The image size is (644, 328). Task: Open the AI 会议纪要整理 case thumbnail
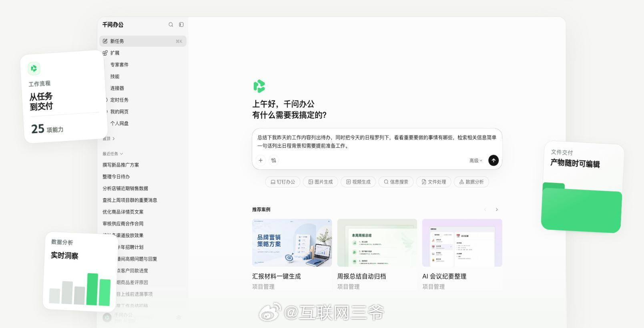coord(462,243)
